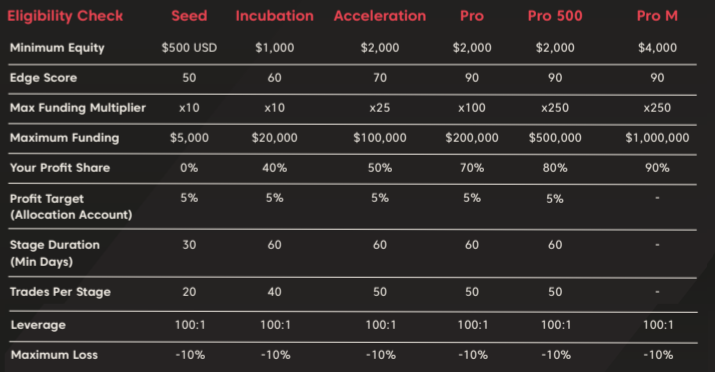Image resolution: width=715 pixels, height=372 pixels.
Task: Click the Minimum Equity row label
Action: [x=57, y=48]
